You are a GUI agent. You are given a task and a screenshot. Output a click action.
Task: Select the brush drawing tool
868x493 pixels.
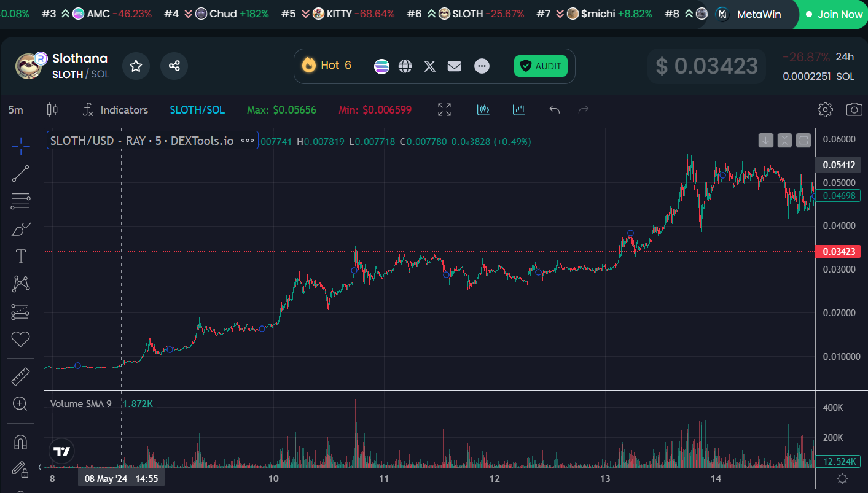pos(20,229)
